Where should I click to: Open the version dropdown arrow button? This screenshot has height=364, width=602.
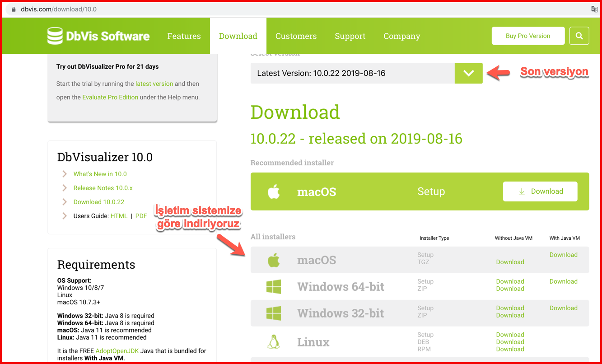coord(469,73)
